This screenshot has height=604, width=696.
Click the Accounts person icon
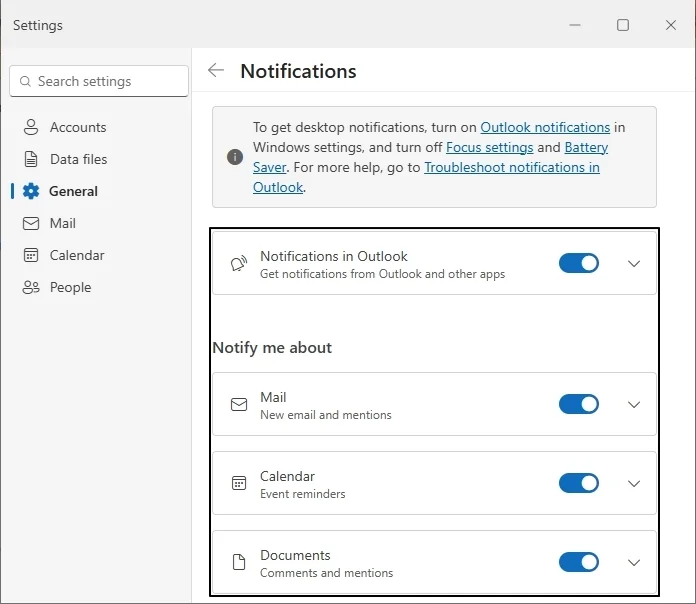[31, 127]
